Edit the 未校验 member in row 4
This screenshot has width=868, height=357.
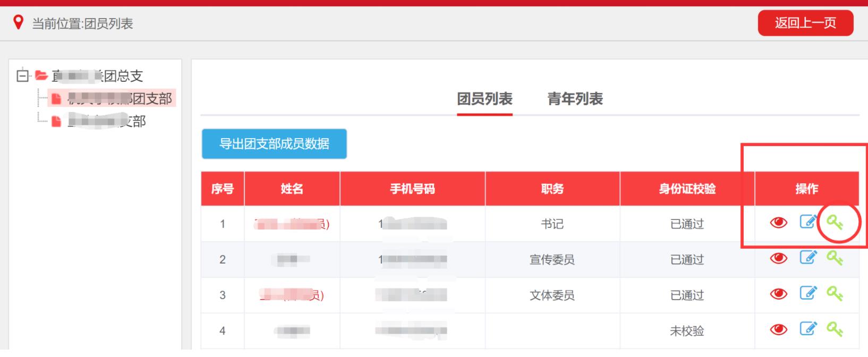[x=807, y=329]
